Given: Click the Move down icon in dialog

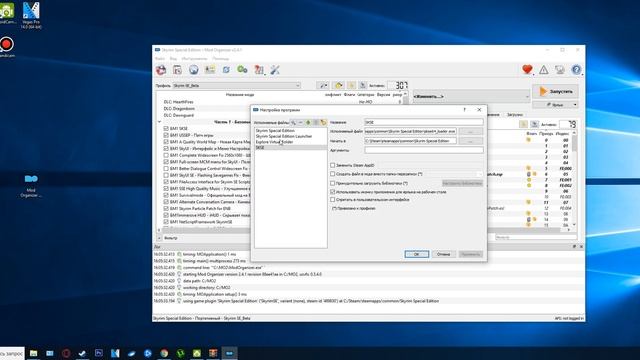Looking at the screenshot, I should coord(316,122).
